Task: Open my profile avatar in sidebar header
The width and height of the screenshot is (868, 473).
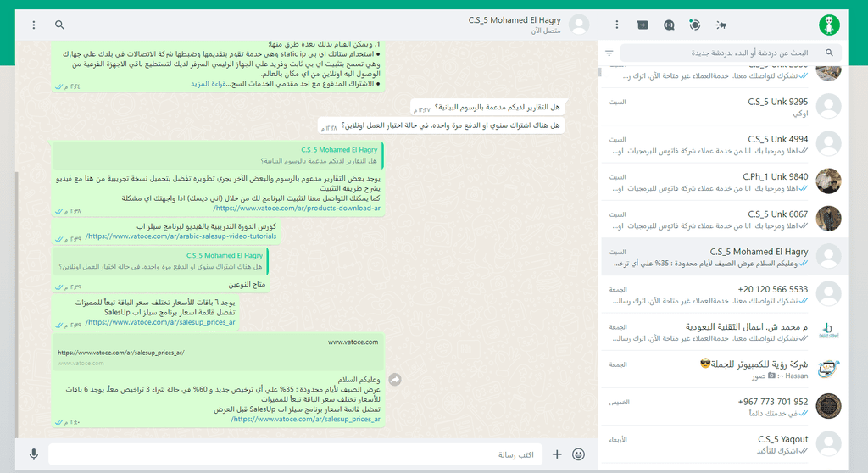Action: [829, 25]
